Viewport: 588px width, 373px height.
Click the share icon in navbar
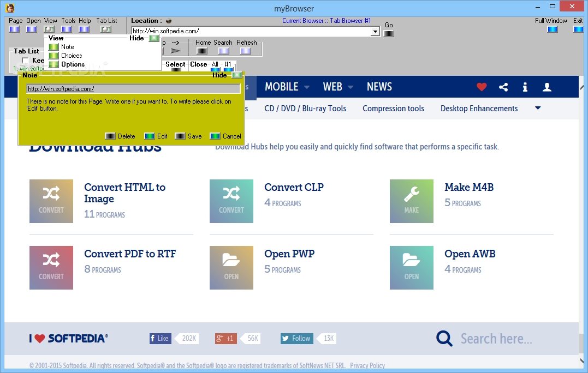pos(503,87)
